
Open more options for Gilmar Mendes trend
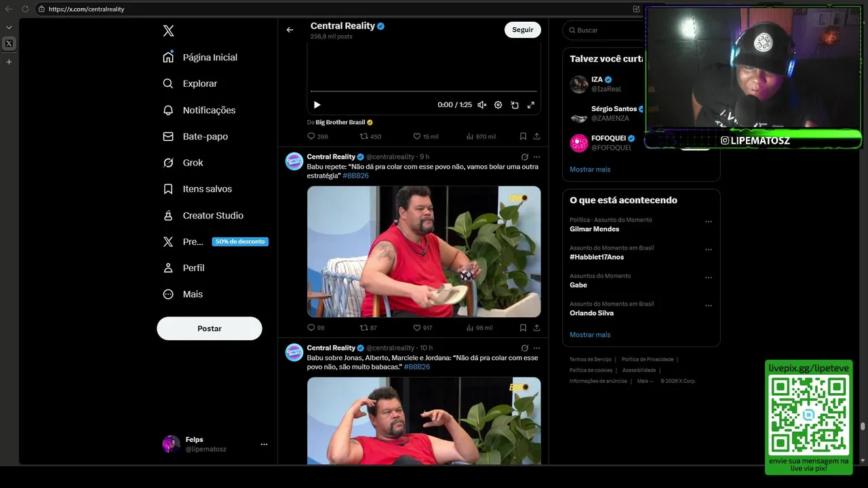tap(709, 222)
